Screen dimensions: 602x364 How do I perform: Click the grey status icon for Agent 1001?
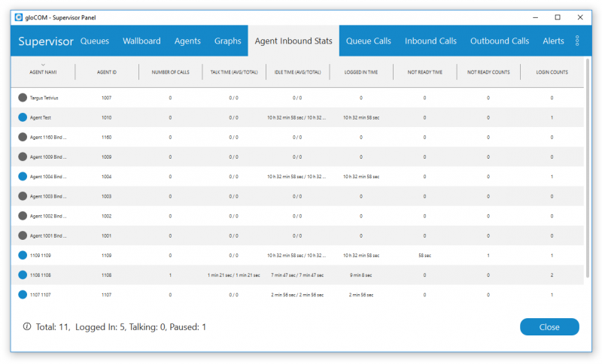point(23,235)
